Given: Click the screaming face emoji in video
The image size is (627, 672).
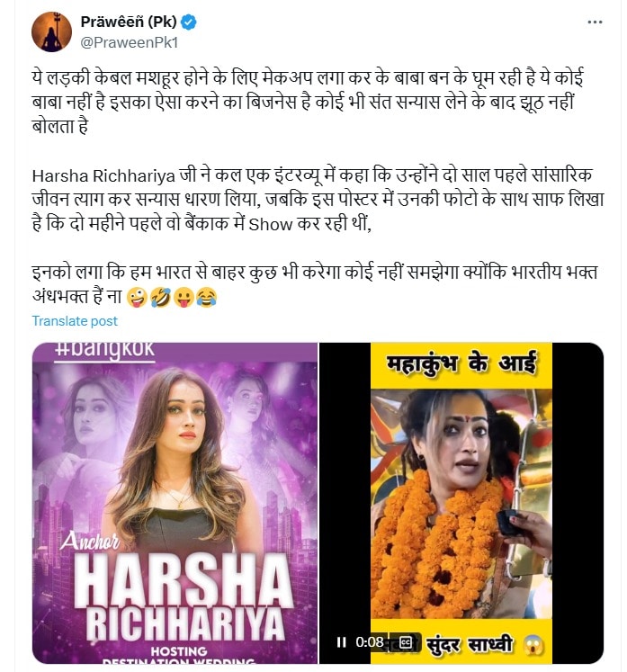Looking at the screenshot, I should (532, 645).
